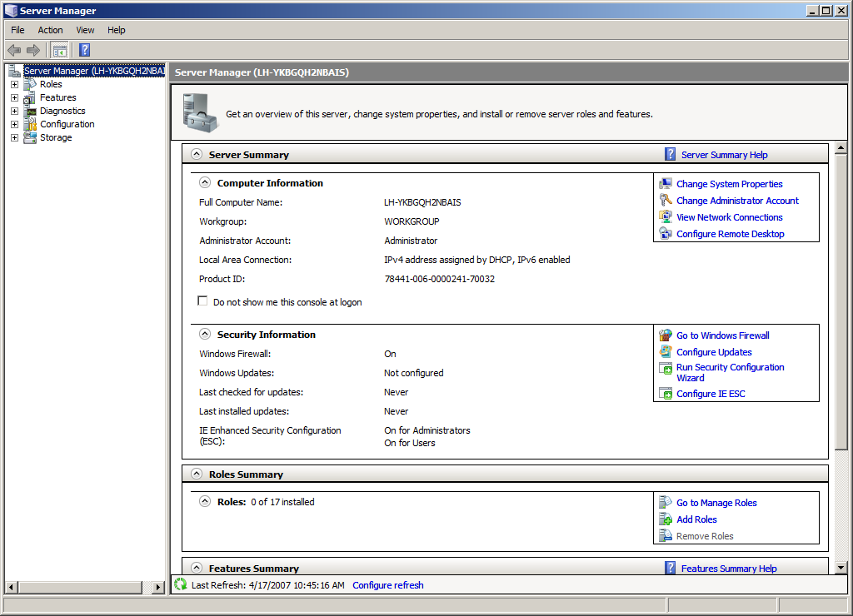Click the Configure Remote Desktop icon
853x616 pixels.
click(x=666, y=234)
